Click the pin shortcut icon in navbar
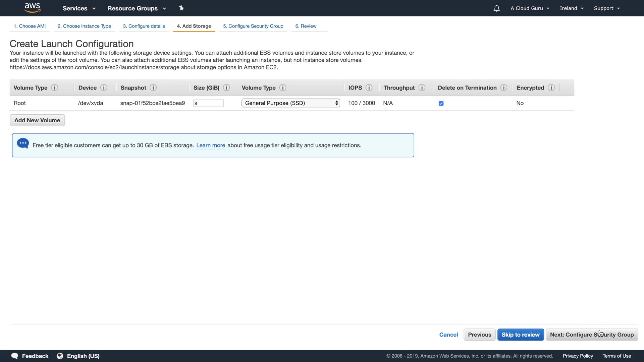The width and height of the screenshot is (644, 362). [181, 8]
